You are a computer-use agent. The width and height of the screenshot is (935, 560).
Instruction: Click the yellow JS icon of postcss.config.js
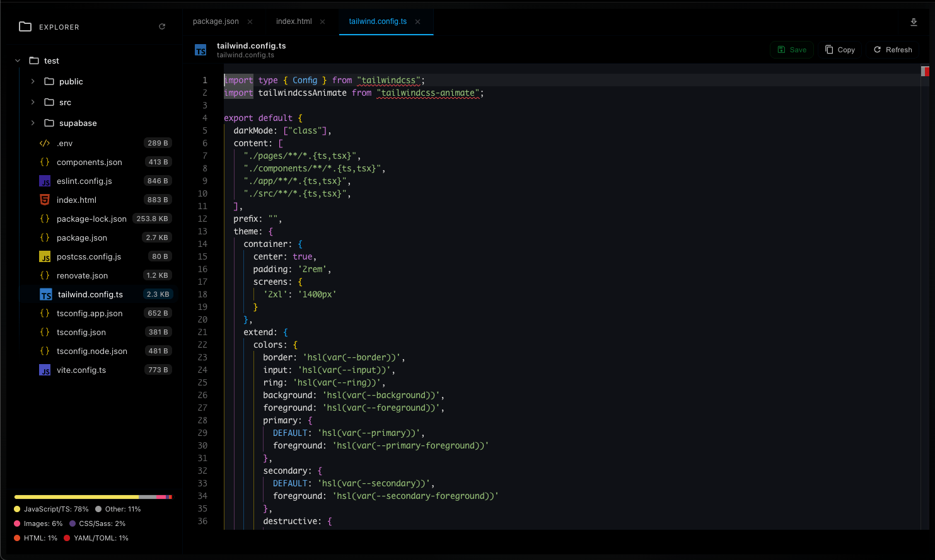(x=45, y=256)
